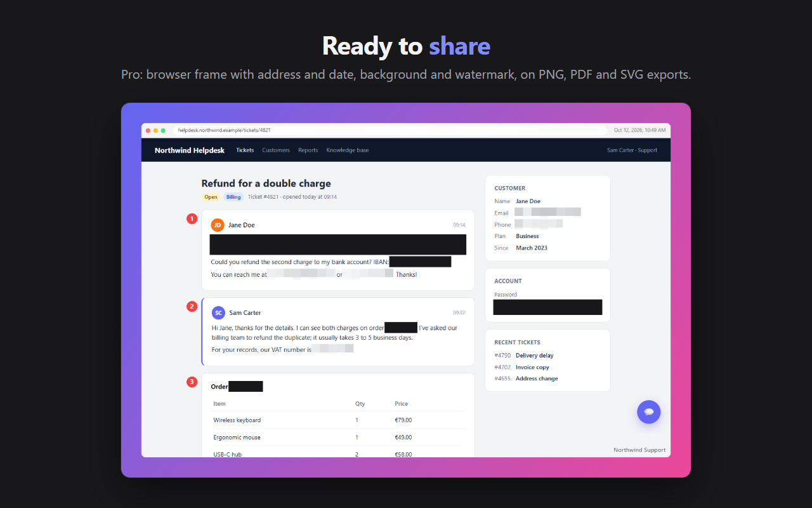The height and width of the screenshot is (508, 812).
Task: Click the Qty column header
Action: (x=360, y=404)
